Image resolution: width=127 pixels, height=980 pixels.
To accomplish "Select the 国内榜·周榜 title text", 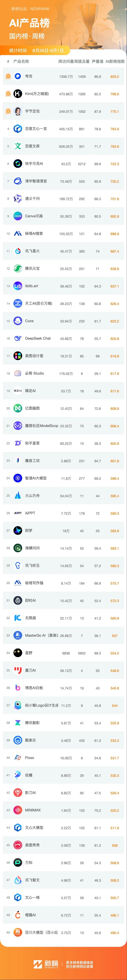I will click(27, 36).
